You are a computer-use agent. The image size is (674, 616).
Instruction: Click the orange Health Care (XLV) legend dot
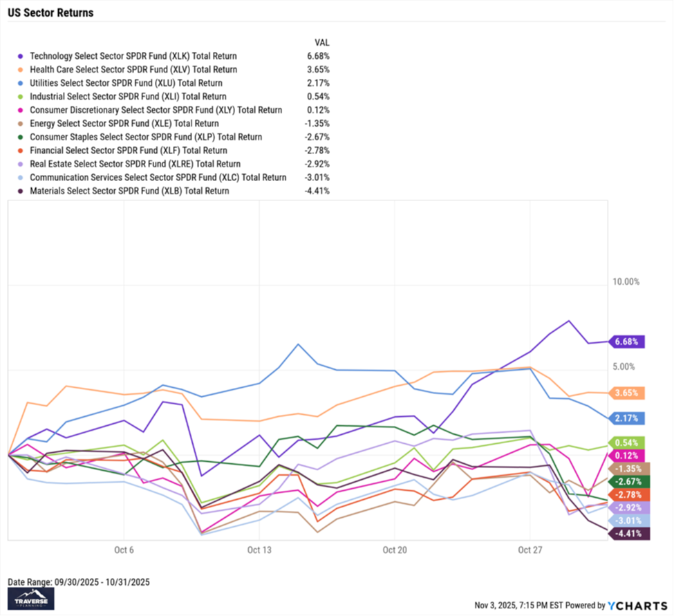tap(21, 69)
